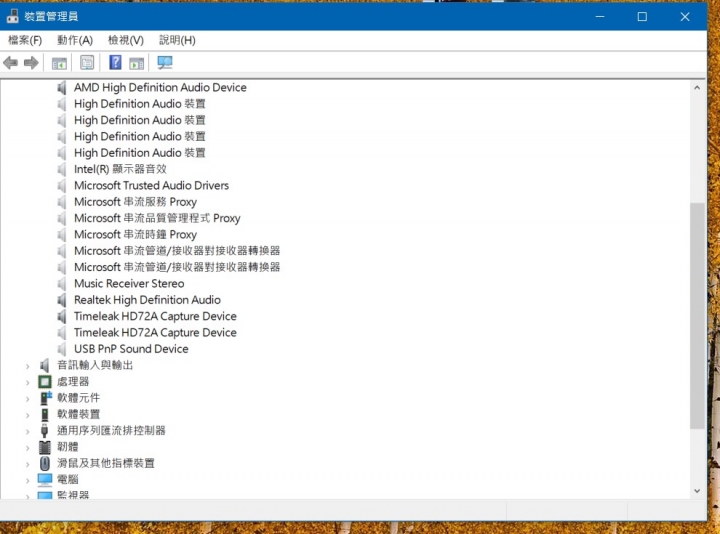The image size is (720, 534).
Task: Click the Forward arrow toolbar icon
Action: pos(31,62)
